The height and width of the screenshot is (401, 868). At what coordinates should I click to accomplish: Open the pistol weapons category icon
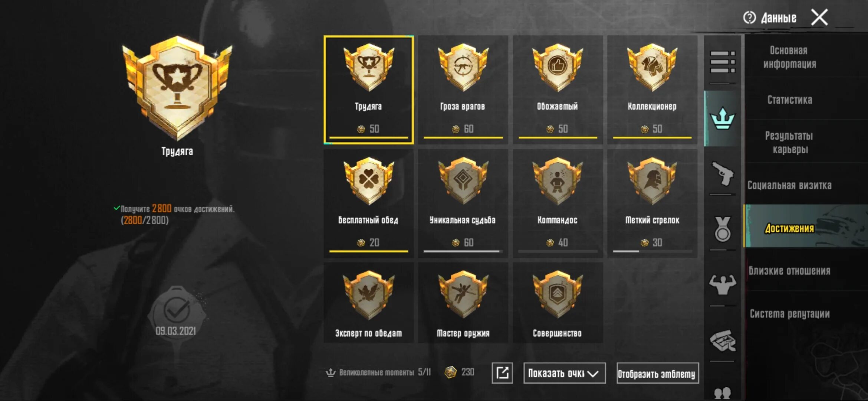point(722,174)
